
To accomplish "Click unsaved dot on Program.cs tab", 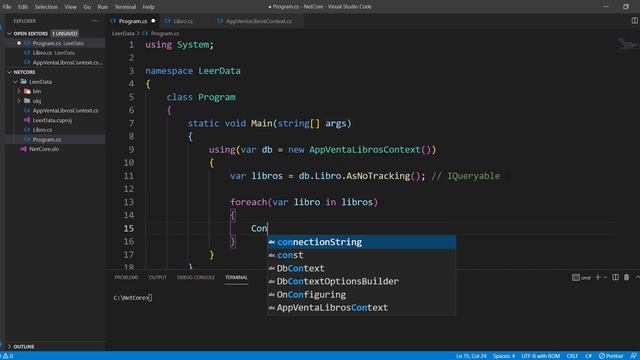I will pyautogui.click(x=153, y=21).
